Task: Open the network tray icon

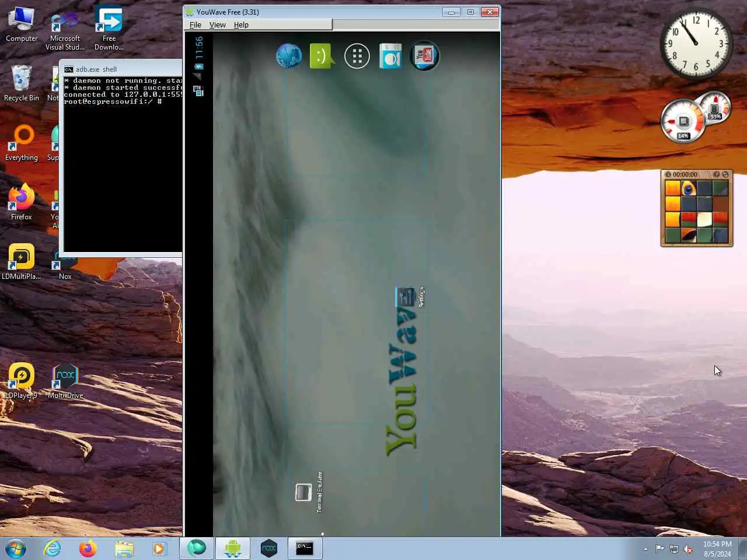Action: (674, 548)
